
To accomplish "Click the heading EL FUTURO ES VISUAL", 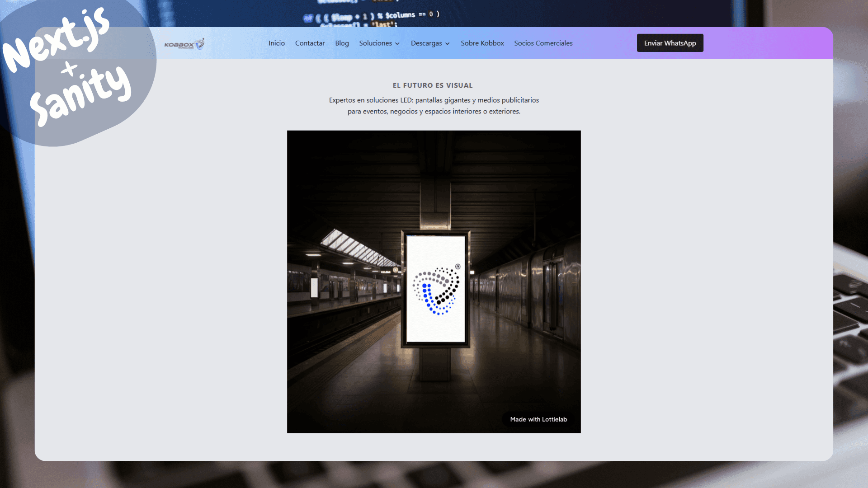I will [x=432, y=85].
